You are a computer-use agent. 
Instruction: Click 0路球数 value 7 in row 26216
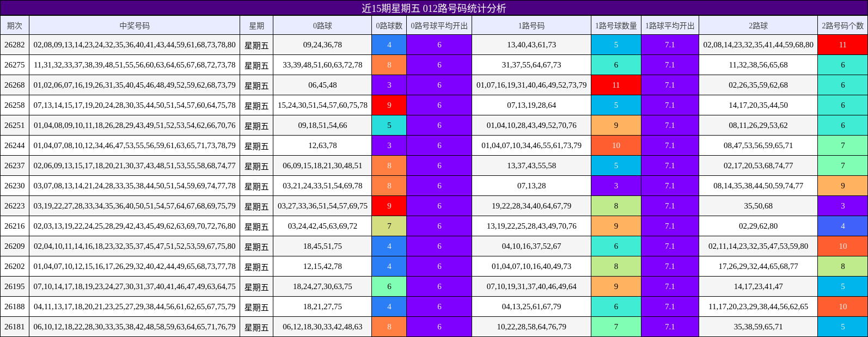click(389, 226)
